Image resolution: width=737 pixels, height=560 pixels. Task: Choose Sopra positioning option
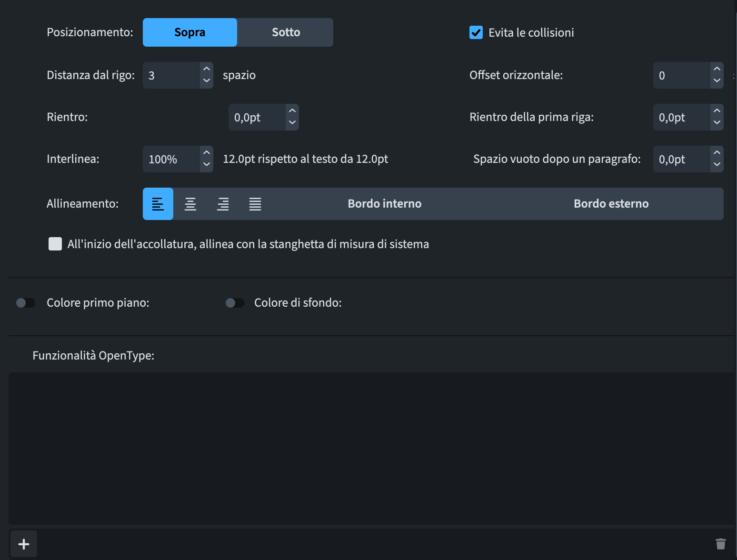(x=189, y=32)
